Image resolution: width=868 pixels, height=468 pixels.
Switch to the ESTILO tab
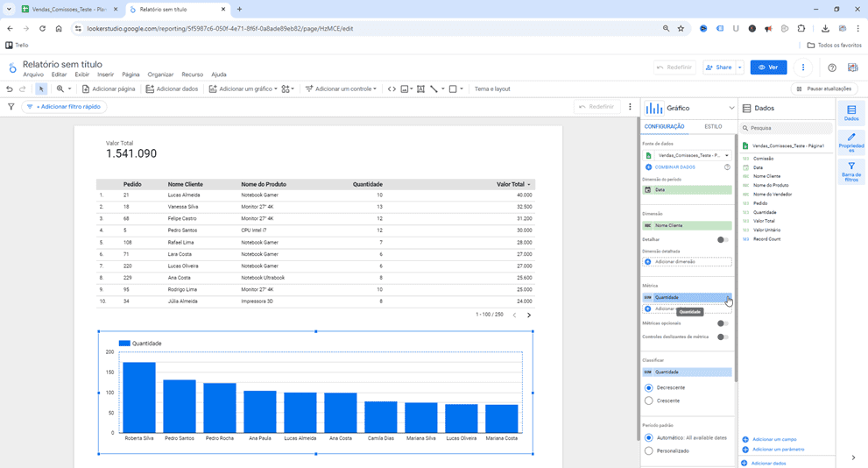(713, 127)
